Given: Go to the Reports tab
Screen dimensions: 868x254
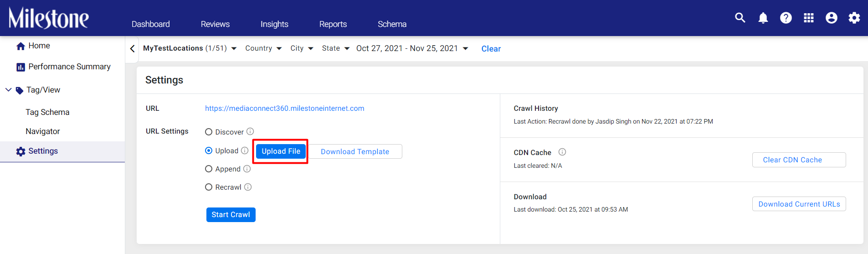Looking at the screenshot, I should click(333, 24).
